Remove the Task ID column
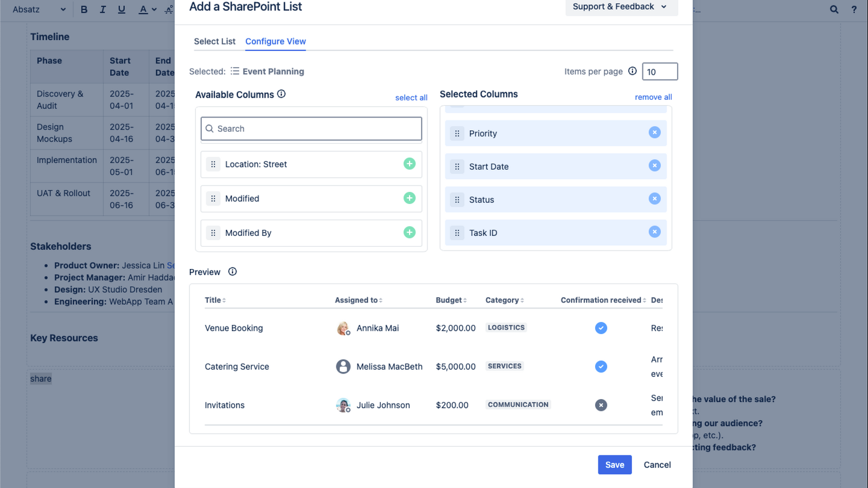The image size is (868, 488). pyautogui.click(x=655, y=232)
